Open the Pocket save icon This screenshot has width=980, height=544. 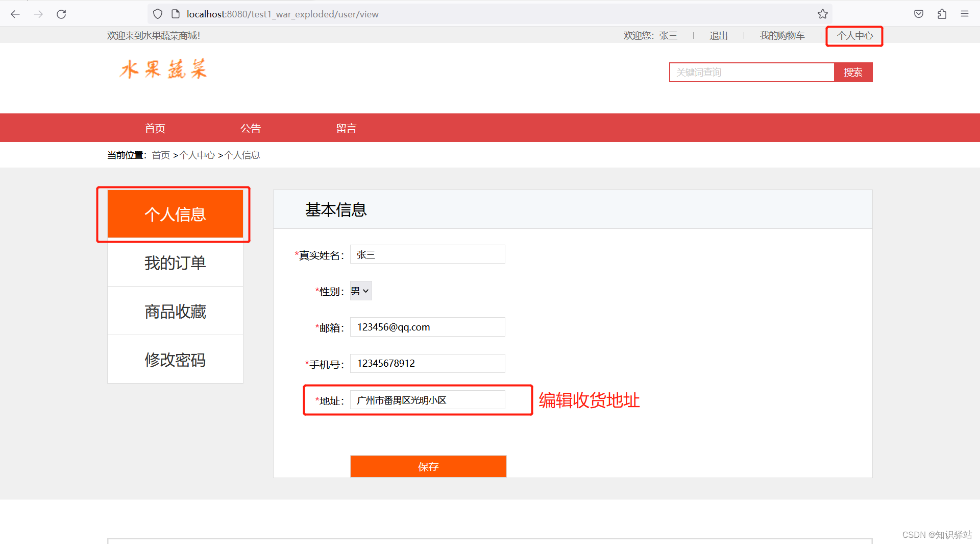(919, 14)
